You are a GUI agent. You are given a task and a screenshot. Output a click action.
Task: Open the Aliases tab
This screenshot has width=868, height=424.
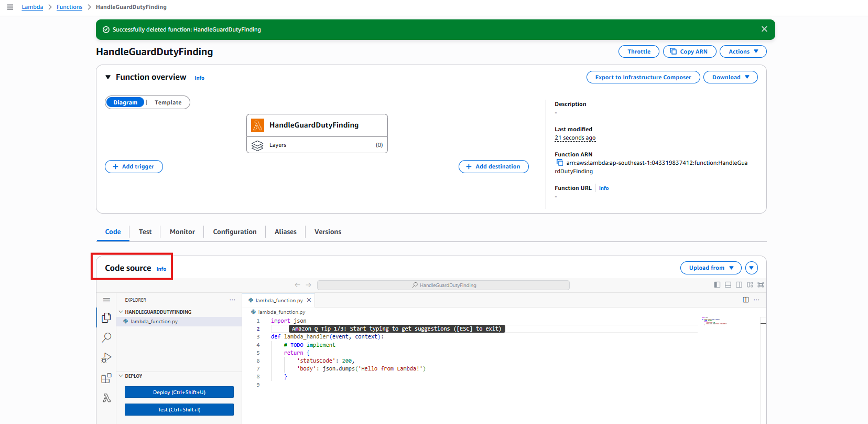[x=286, y=232]
